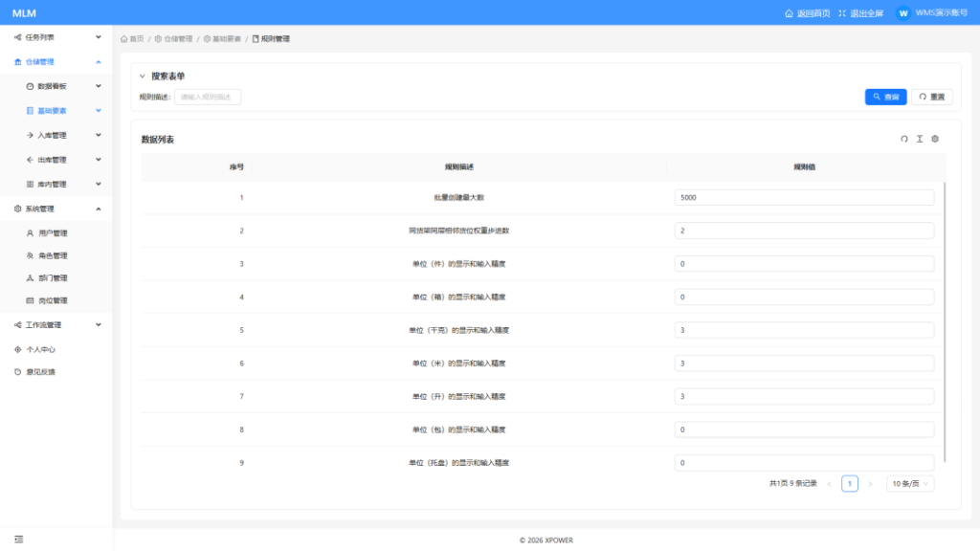Click the 返回首页 home icon in header
The width and height of the screenshot is (980, 551).
(x=789, y=13)
